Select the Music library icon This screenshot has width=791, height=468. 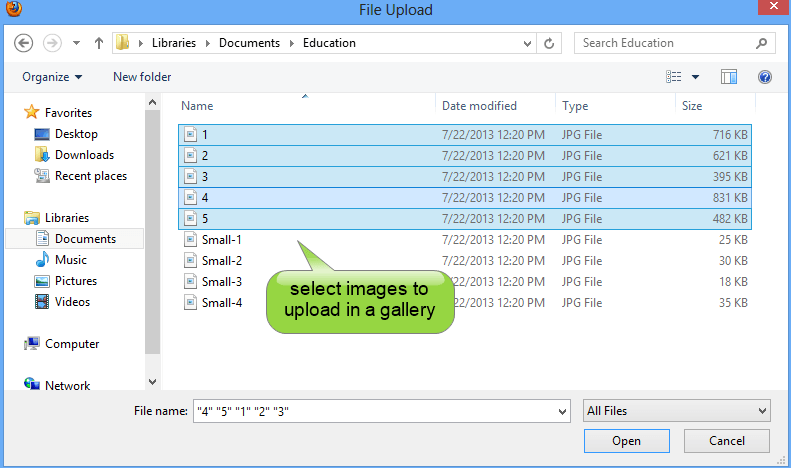[42, 260]
